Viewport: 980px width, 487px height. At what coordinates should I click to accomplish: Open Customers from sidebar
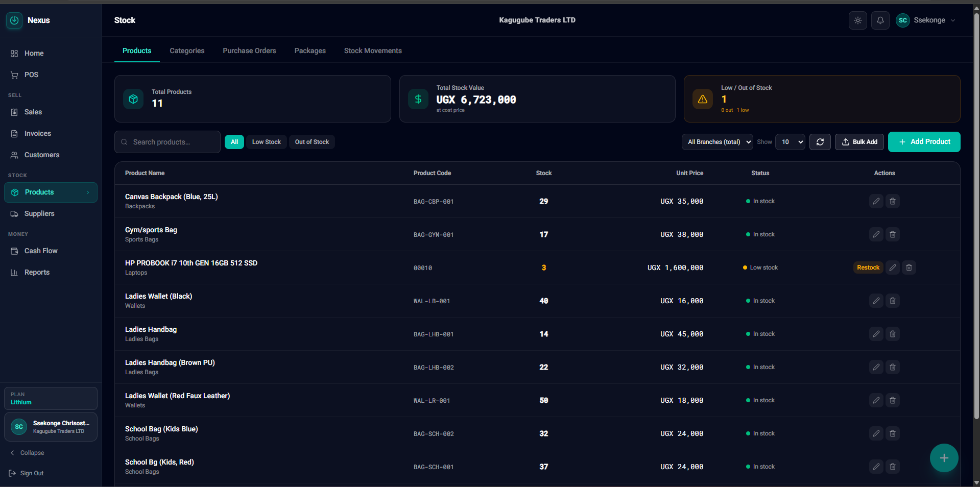point(51,155)
